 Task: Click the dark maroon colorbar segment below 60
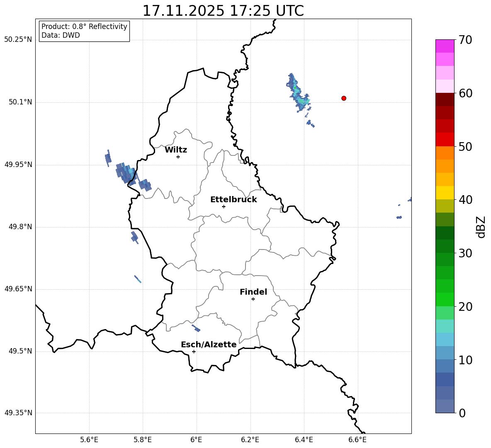445,99
